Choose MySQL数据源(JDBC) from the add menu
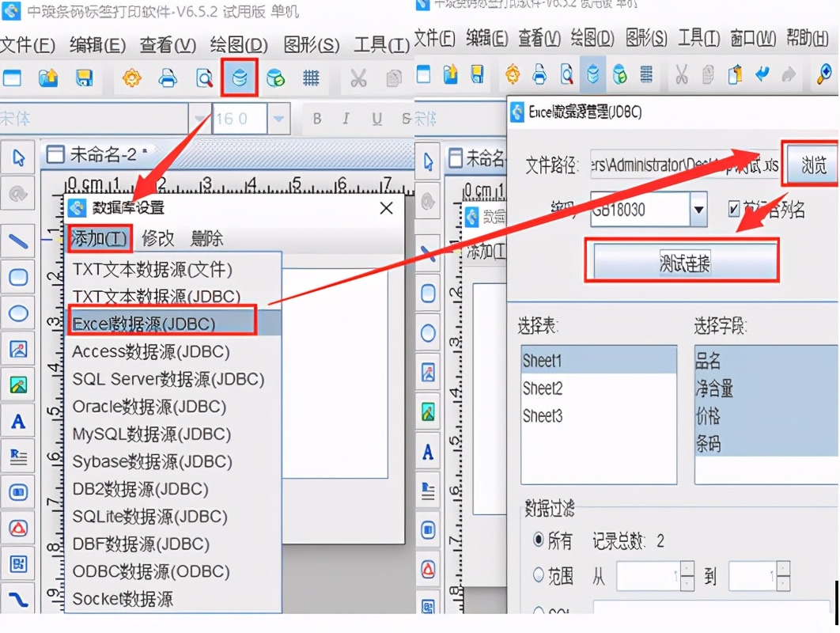 (173, 434)
